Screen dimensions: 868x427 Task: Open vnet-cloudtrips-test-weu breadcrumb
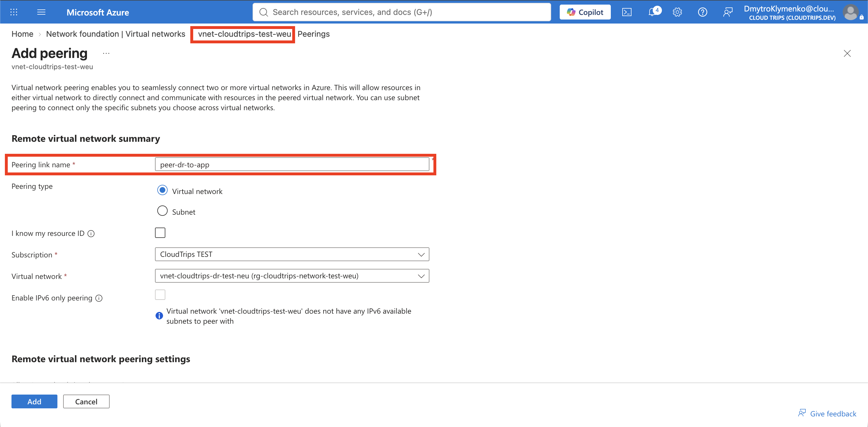click(x=244, y=34)
